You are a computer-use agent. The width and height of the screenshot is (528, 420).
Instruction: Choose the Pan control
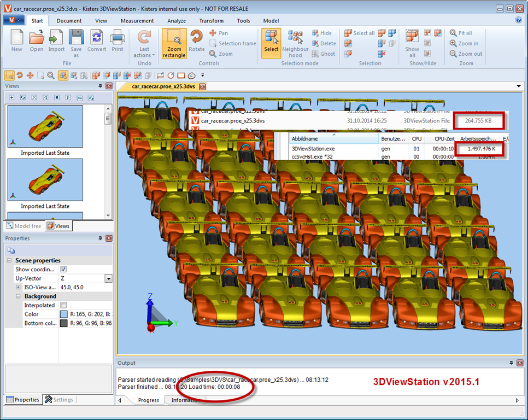(x=219, y=33)
